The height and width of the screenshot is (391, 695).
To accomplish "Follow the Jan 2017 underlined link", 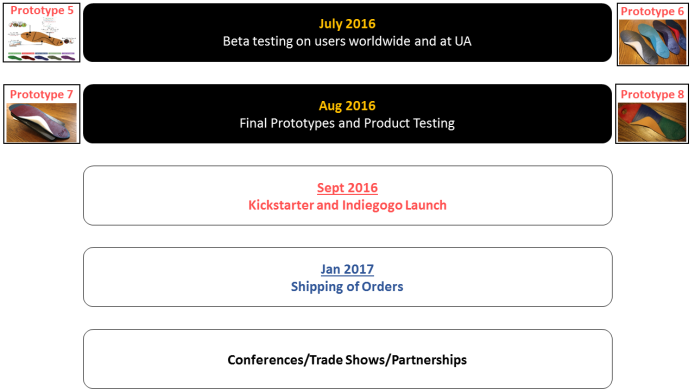I will [347, 270].
